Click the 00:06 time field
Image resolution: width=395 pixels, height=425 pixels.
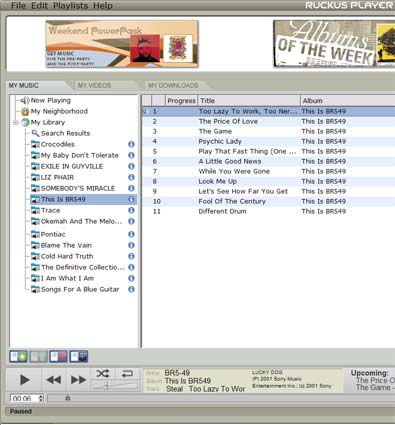(24, 398)
